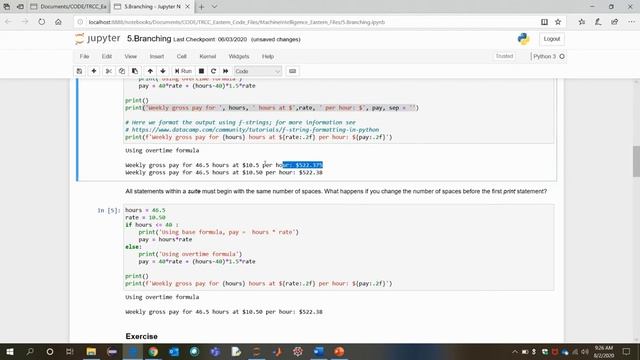Open the View menu
This screenshot has width=640, height=360.
point(131,56)
